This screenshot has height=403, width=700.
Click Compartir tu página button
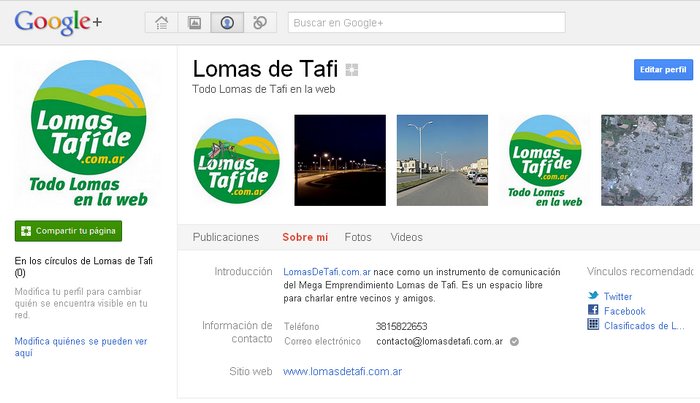(68, 231)
